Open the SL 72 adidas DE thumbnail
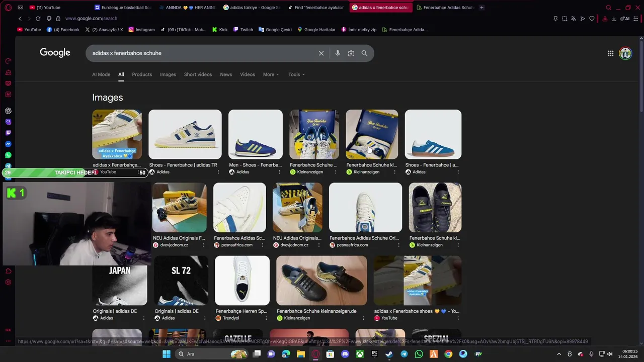 click(x=181, y=281)
